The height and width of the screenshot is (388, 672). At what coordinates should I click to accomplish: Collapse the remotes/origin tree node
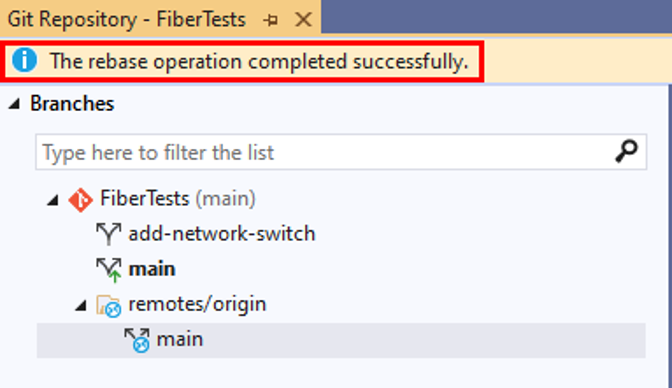tap(81, 306)
